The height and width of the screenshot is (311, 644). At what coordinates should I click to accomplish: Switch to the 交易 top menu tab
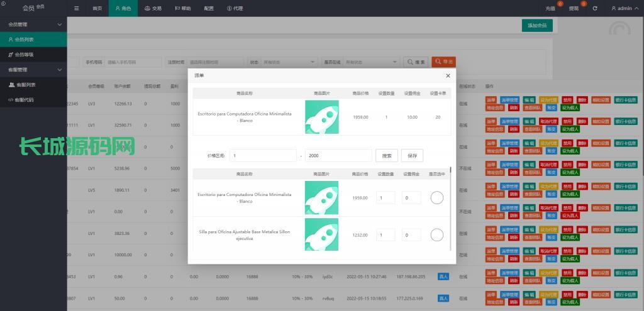click(152, 8)
